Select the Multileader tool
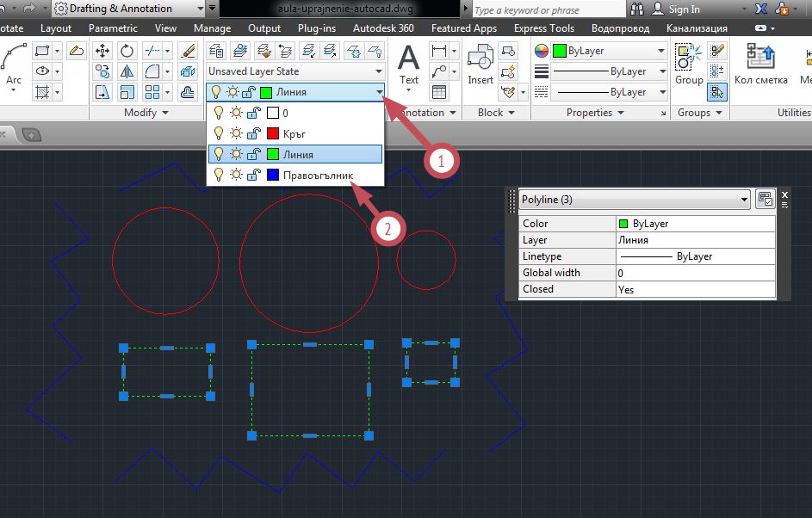 coord(438,71)
